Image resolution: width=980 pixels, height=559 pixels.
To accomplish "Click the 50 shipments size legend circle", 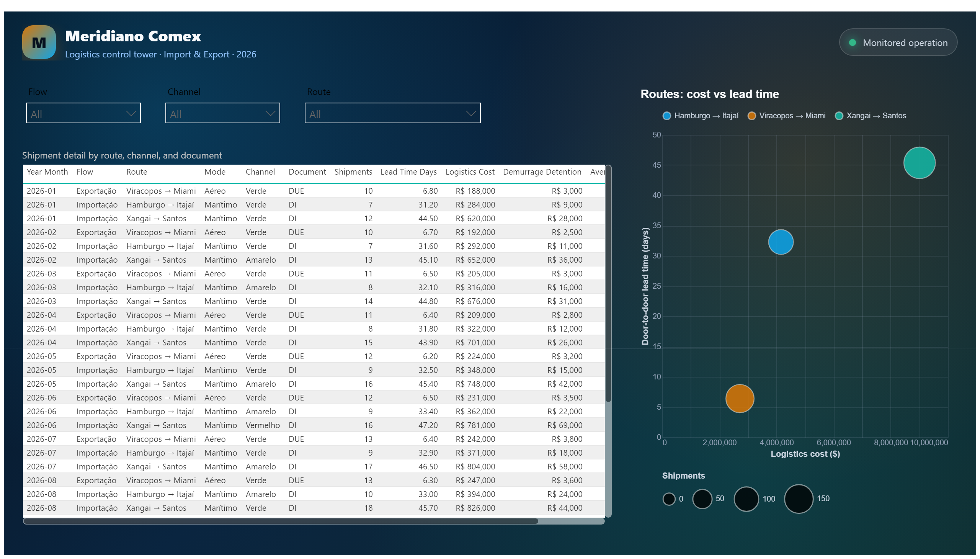I will (702, 499).
